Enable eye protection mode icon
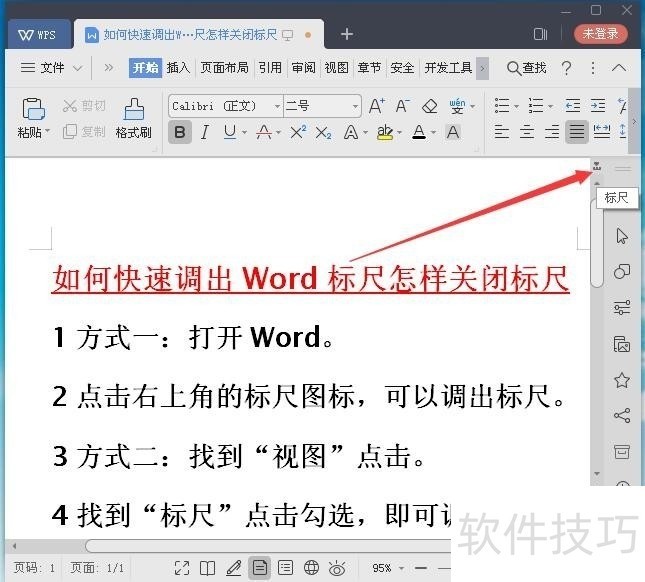The image size is (645, 582). pyautogui.click(x=337, y=568)
